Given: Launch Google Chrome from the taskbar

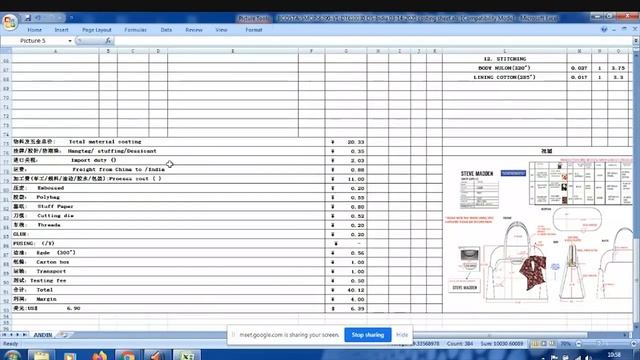Looking at the screenshot, I should (x=127, y=356).
